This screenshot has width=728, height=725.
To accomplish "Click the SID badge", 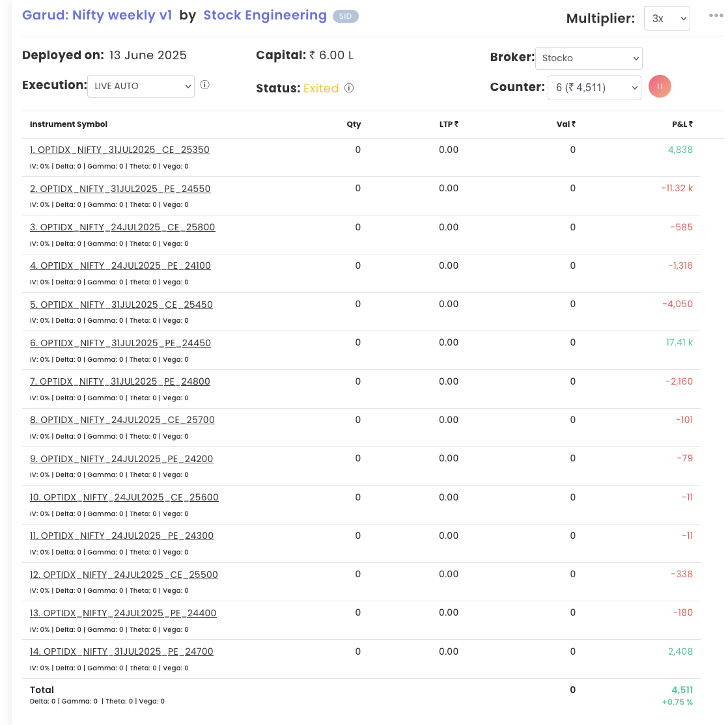I will coord(345,16).
